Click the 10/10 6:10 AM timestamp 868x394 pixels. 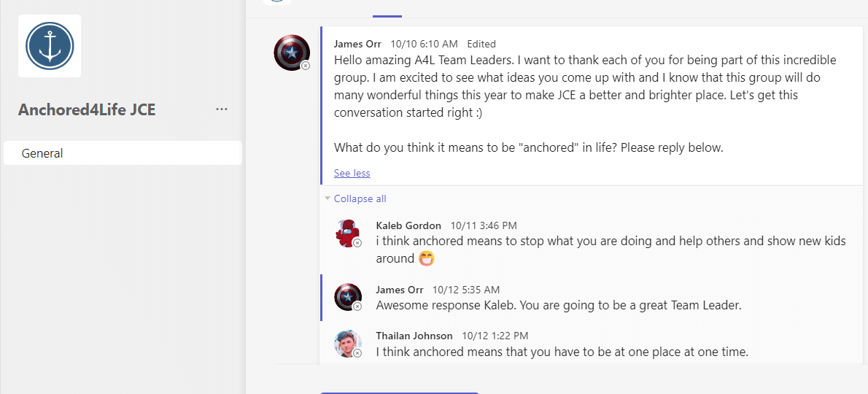pos(424,44)
